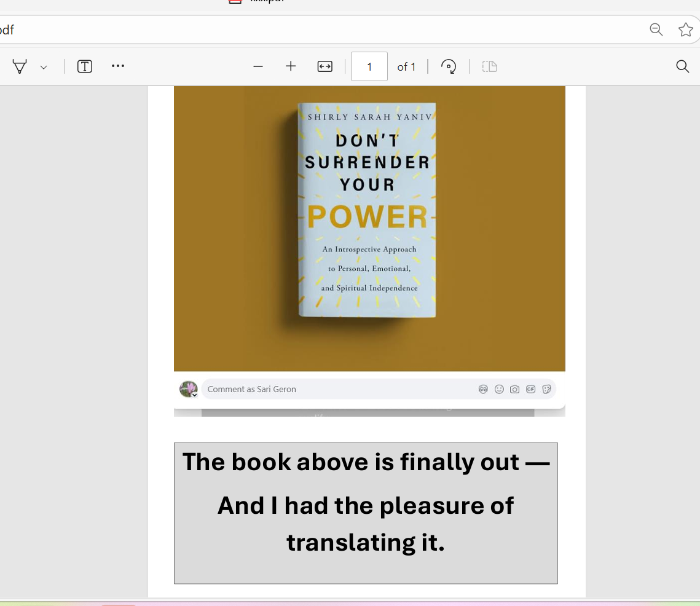Zoom out with the minus button
700x606 pixels.
(x=258, y=66)
